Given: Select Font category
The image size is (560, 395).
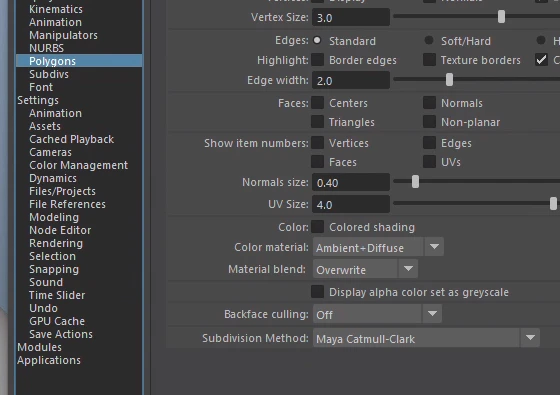Looking at the screenshot, I should (x=41, y=87).
